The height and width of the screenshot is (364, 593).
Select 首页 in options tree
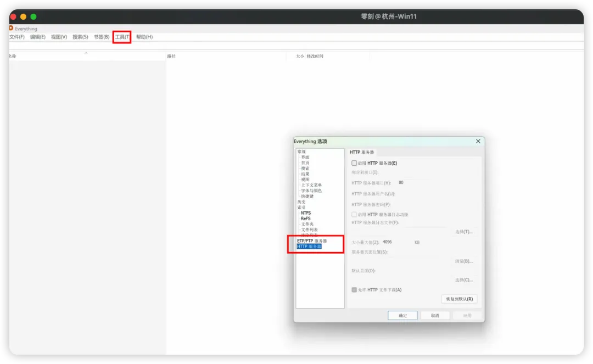pos(305,163)
